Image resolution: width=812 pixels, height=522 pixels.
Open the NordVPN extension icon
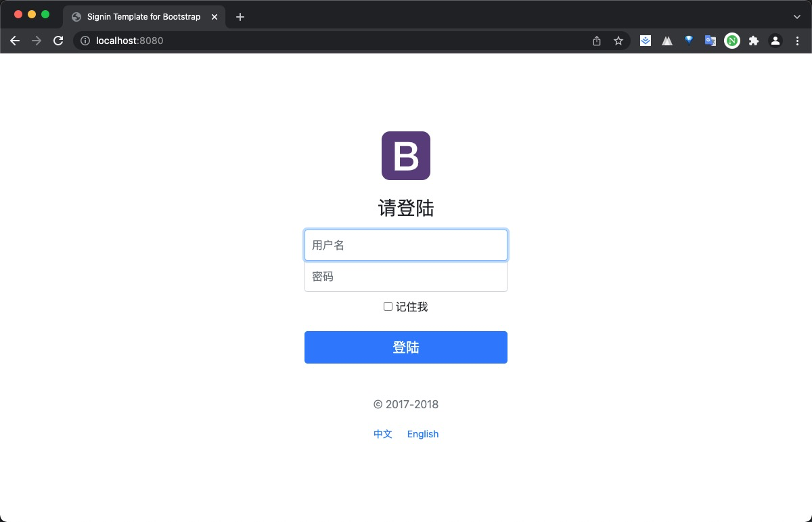731,41
